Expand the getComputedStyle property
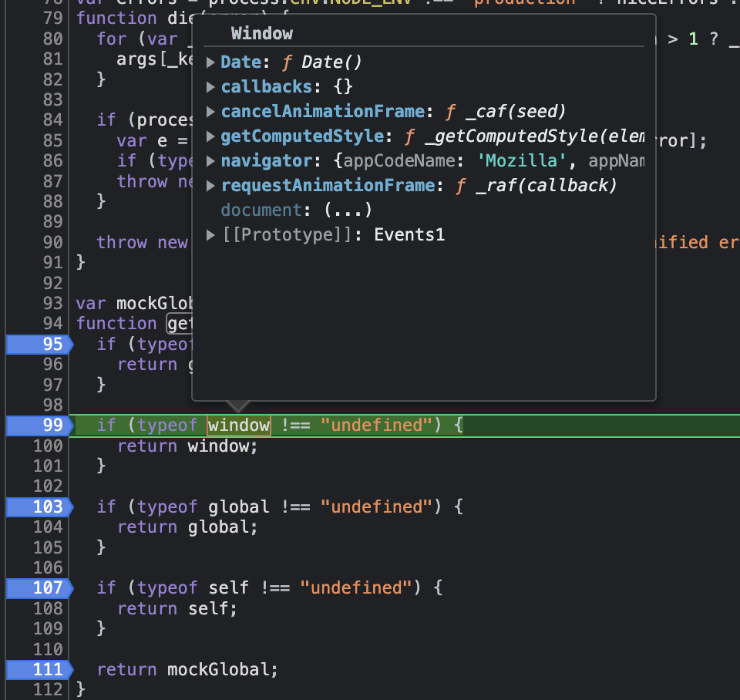Image resolution: width=740 pixels, height=700 pixels. coord(210,136)
